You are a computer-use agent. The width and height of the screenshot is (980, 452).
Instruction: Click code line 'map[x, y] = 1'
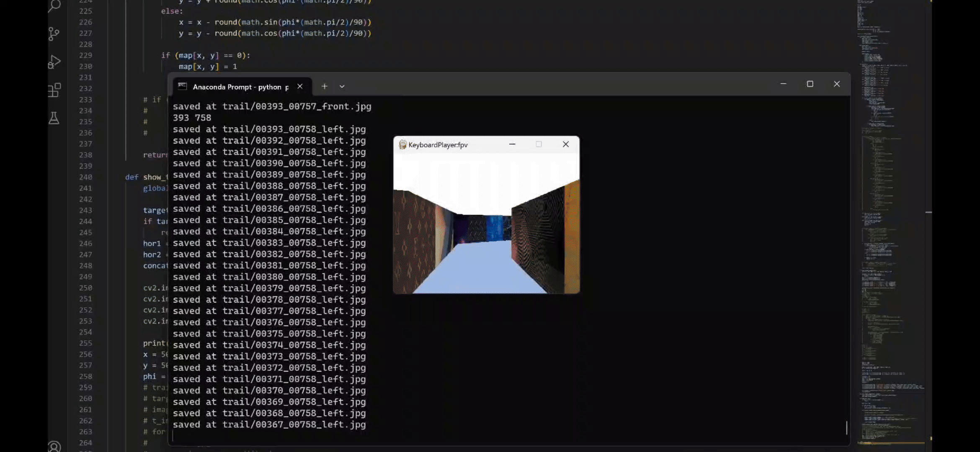(208, 67)
